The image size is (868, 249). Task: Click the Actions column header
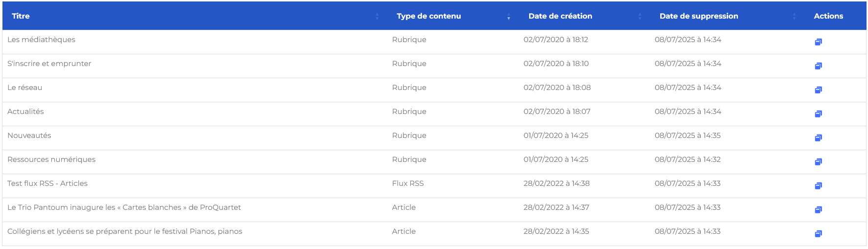coord(828,16)
